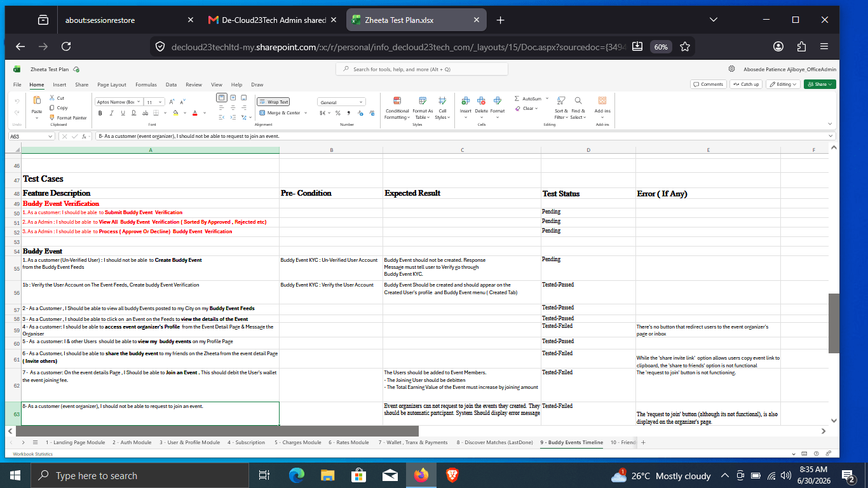
Task: Open the File menu
Action: 17,85
